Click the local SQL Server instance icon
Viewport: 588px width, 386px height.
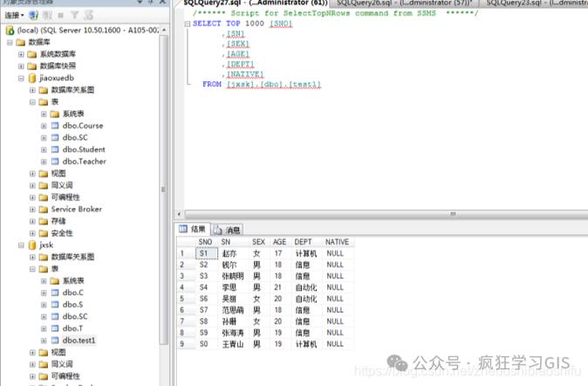(9, 30)
